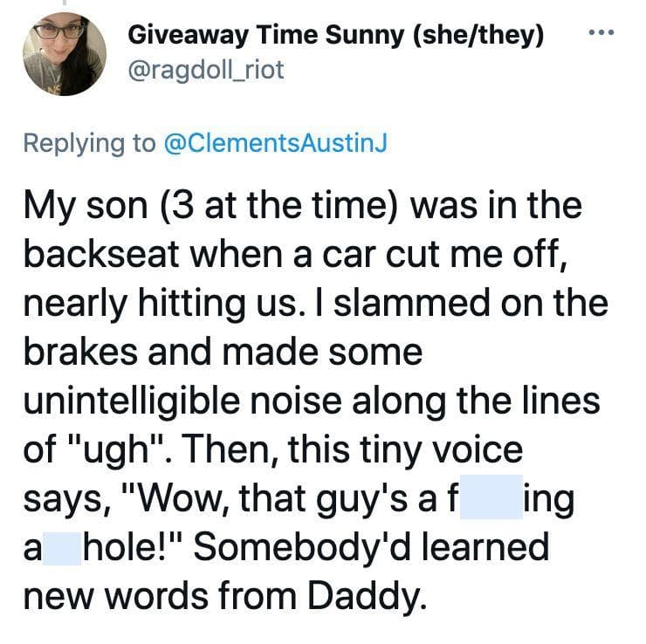Image resolution: width=646 pixels, height=644 pixels.
Task: Click the quoted word "ugh" in the tweet
Action: (x=116, y=451)
